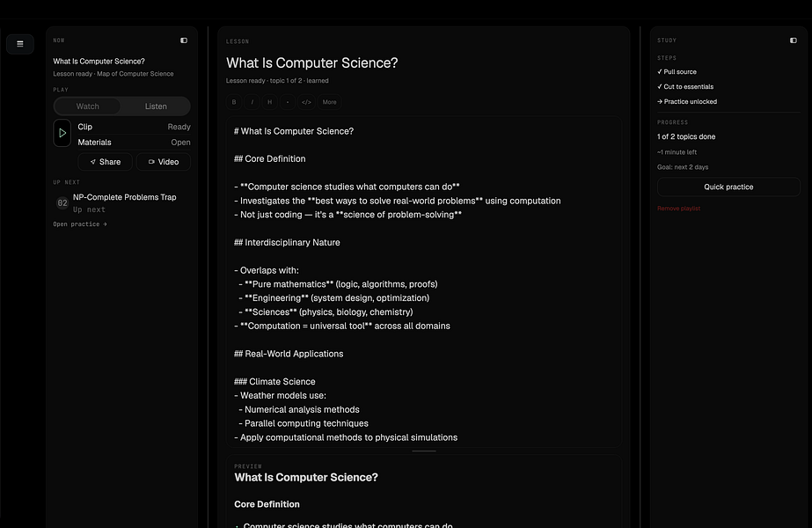Image resolution: width=812 pixels, height=528 pixels.
Task: Insert a bullet point from the toolbar
Action: pyautogui.click(x=288, y=102)
